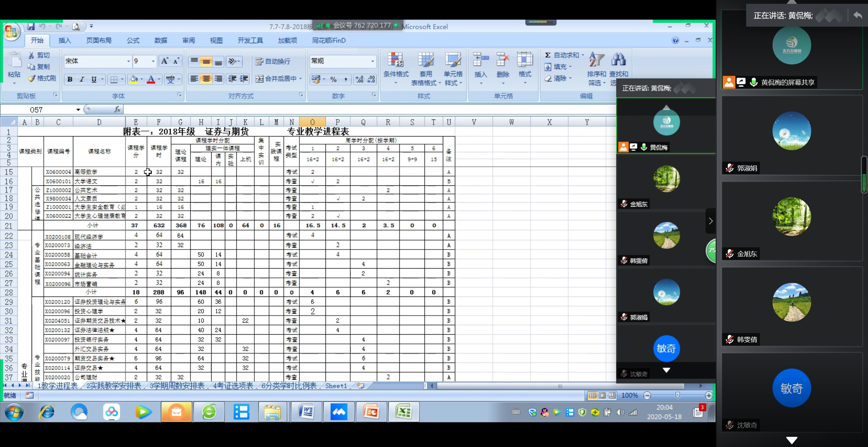The width and height of the screenshot is (868, 447).
Task: Click the Format Painter brush icon
Action: (32, 78)
